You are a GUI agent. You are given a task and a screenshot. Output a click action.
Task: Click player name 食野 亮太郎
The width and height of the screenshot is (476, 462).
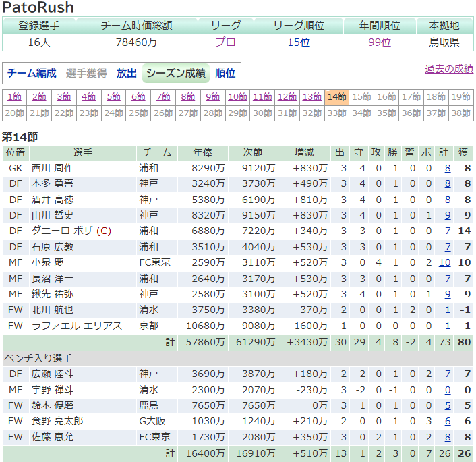[x=57, y=422]
